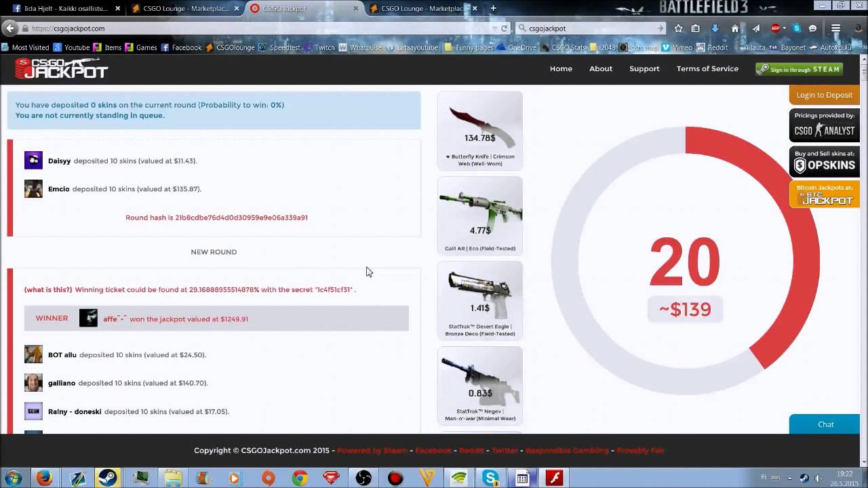Bookmark this page with the star icon
The width and height of the screenshot is (868, 488).
678,28
